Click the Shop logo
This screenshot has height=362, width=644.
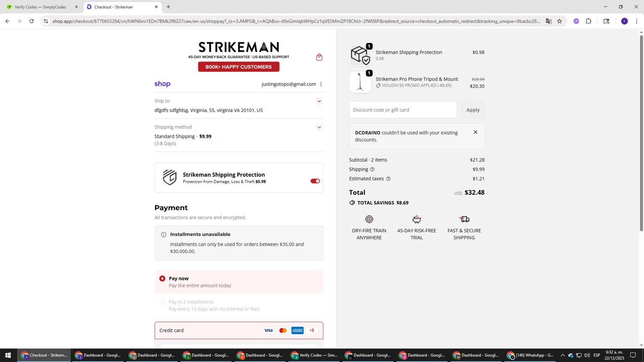[x=162, y=84]
